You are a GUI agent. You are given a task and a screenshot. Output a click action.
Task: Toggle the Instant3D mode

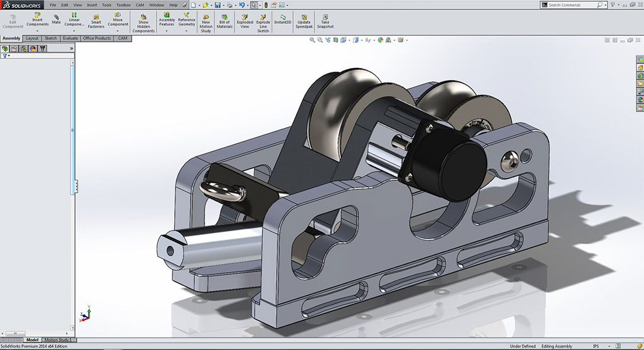(x=283, y=19)
